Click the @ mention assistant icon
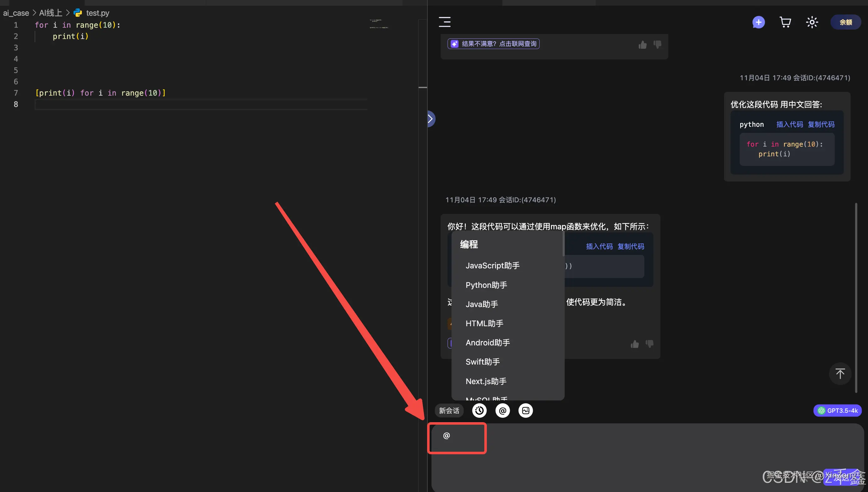Image resolution: width=868 pixels, height=492 pixels. pos(502,411)
